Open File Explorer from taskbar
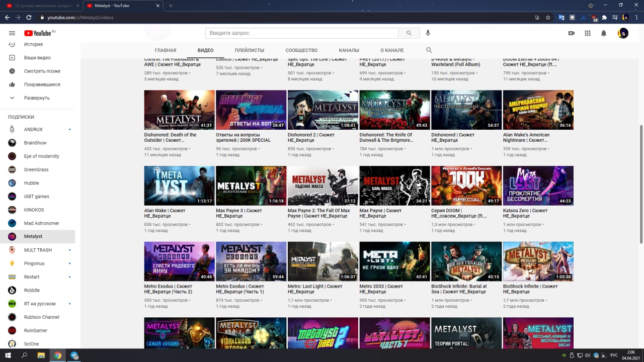 click(41, 355)
